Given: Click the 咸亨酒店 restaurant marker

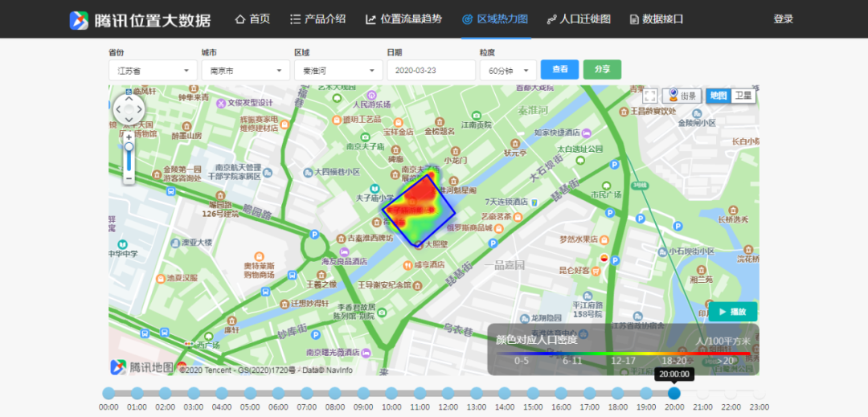Looking at the screenshot, I should (x=407, y=265).
